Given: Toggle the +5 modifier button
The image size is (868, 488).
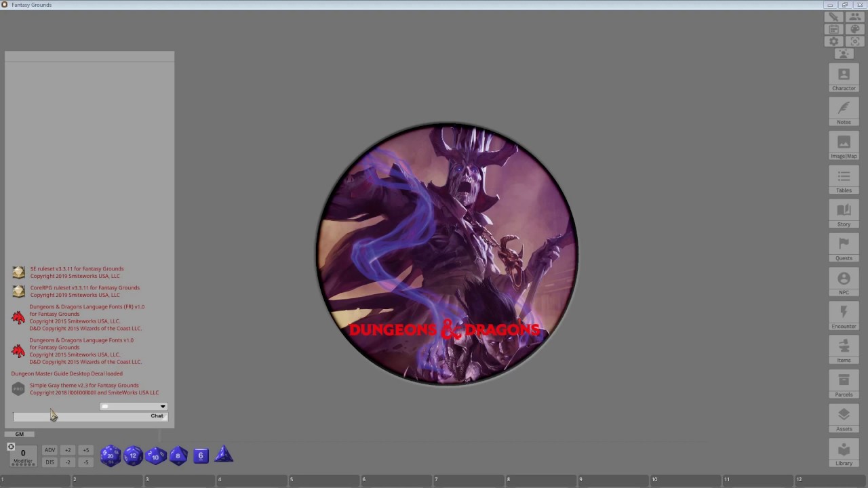Looking at the screenshot, I should point(85,450).
